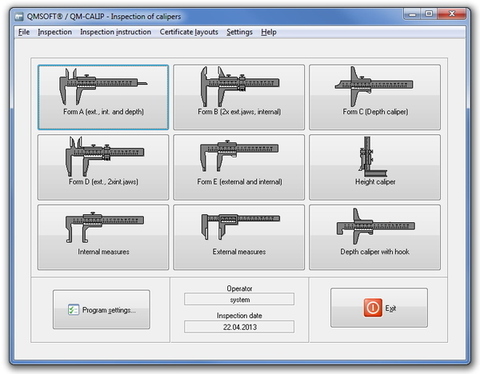Open the Inspection menu
Screen dimensions: 480x374
(55, 32)
